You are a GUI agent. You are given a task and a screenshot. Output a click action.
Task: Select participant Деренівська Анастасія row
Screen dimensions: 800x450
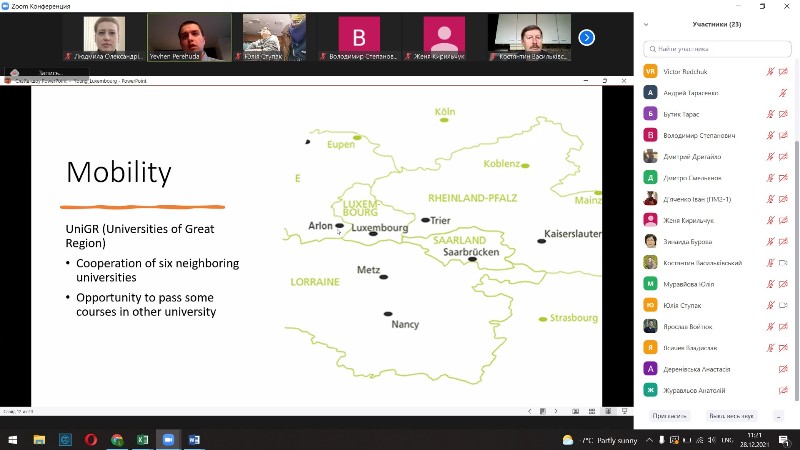(x=716, y=369)
